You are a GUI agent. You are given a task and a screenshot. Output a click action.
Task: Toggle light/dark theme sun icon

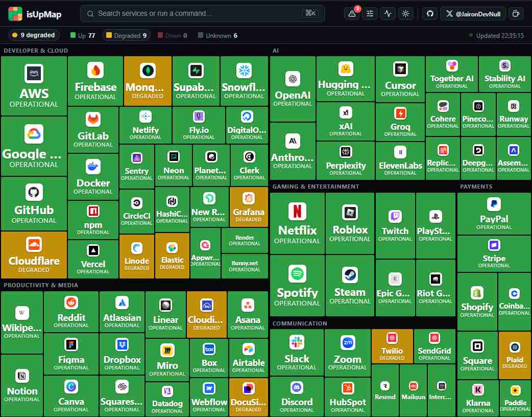click(x=405, y=14)
